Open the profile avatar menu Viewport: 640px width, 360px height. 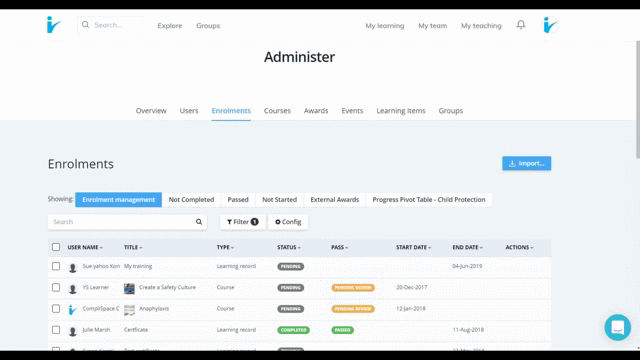(550, 25)
